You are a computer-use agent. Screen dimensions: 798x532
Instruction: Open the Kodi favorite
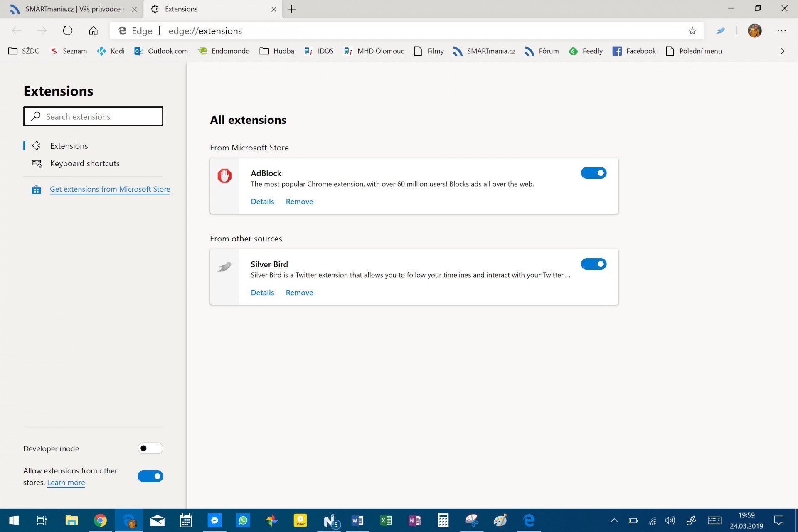point(111,51)
